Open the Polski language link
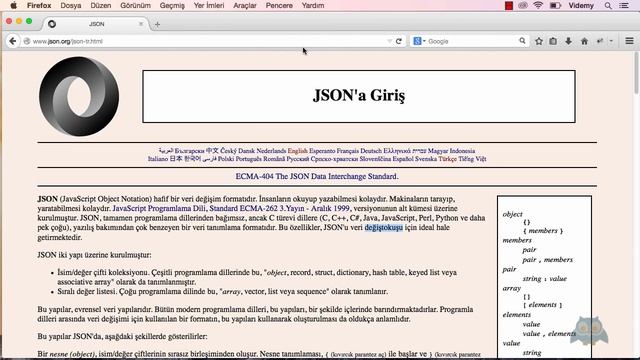Viewport: 640px width, 360px height. [x=226, y=159]
